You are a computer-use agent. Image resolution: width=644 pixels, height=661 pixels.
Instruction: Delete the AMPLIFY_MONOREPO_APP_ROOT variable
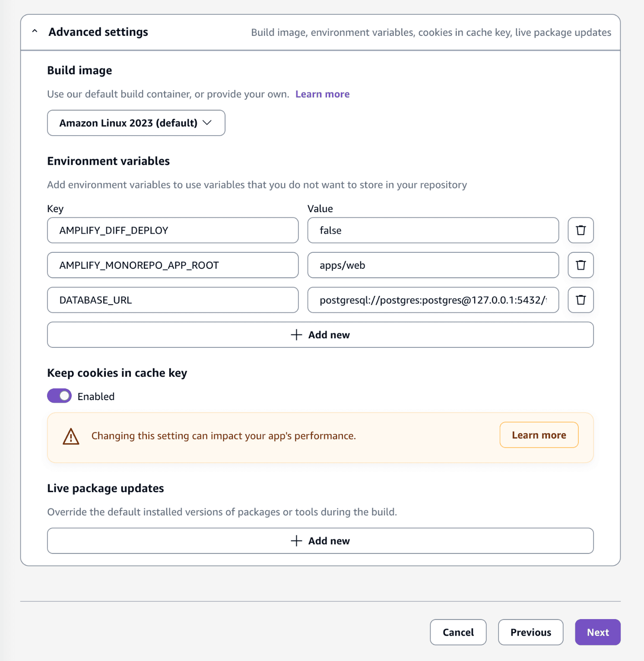581,265
